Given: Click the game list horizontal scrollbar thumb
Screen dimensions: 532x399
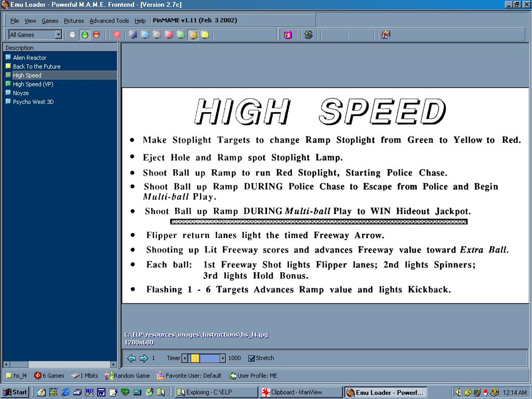Looking at the screenshot, I should coord(69,364).
